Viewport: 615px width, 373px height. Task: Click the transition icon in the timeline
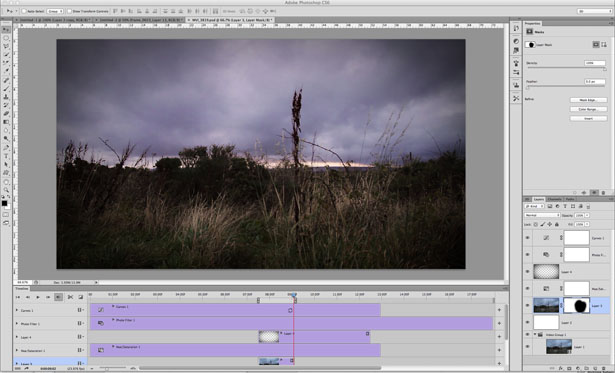pos(80,297)
